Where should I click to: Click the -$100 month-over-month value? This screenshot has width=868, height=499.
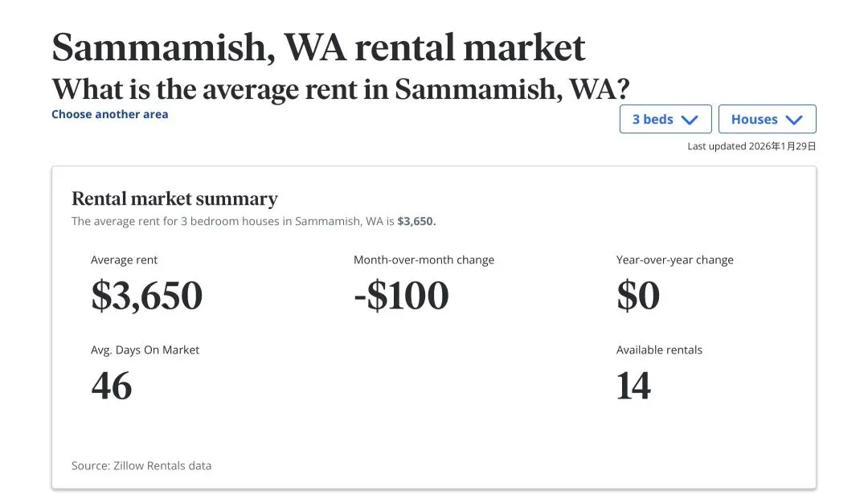tap(401, 296)
